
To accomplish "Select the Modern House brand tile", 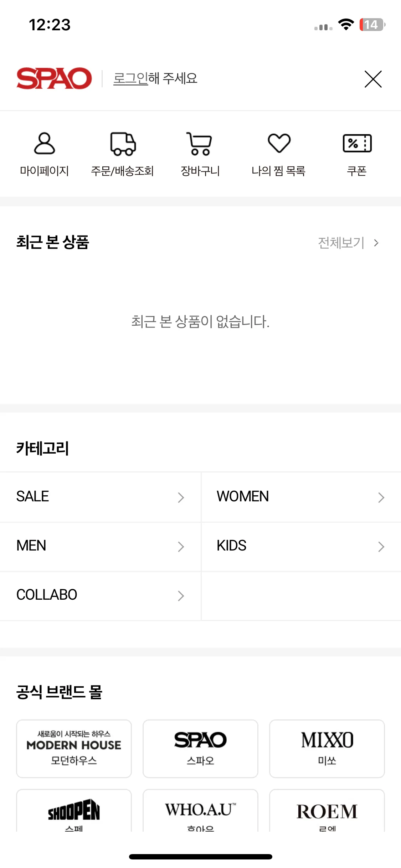I will point(74,749).
